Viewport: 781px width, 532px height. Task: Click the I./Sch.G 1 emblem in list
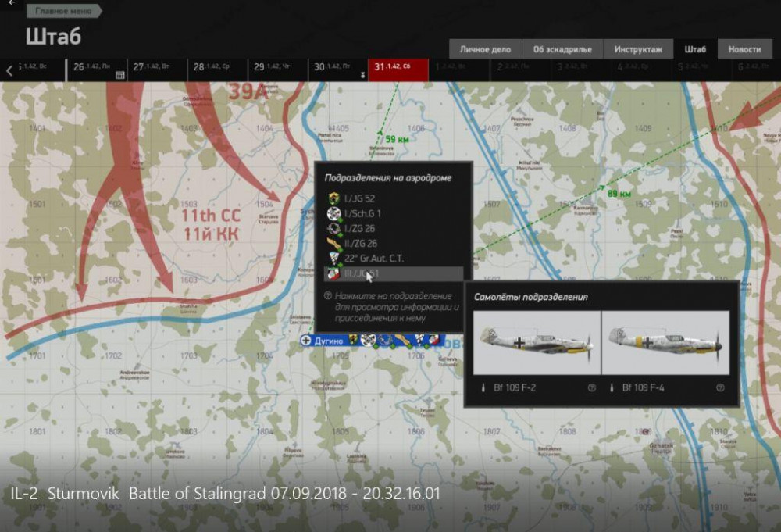333,213
